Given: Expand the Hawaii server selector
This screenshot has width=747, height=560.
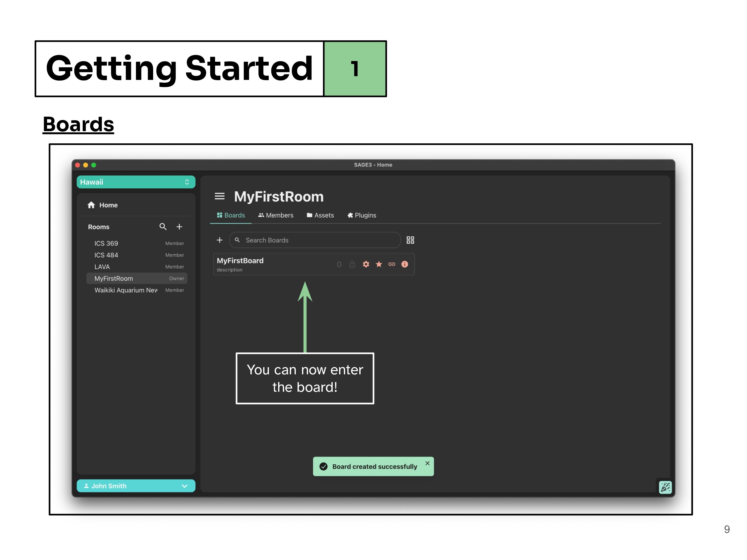Looking at the screenshot, I should tap(187, 182).
